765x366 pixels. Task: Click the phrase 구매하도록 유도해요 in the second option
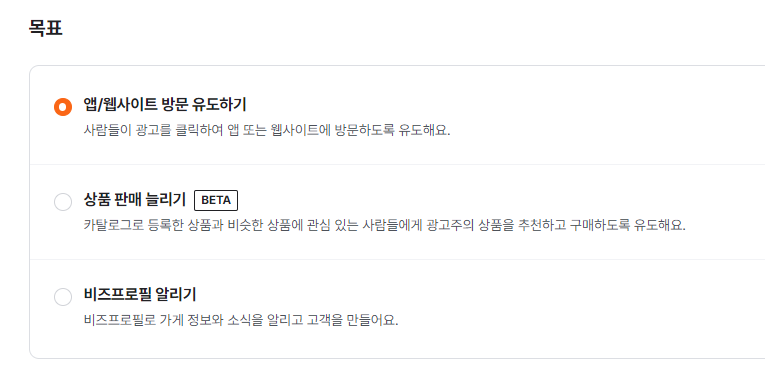click(628, 226)
